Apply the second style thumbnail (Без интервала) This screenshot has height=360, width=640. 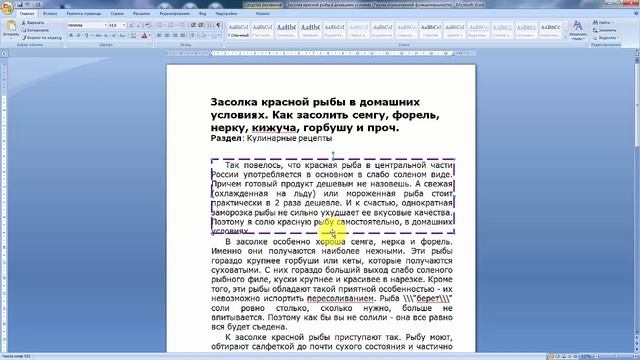point(262,30)
